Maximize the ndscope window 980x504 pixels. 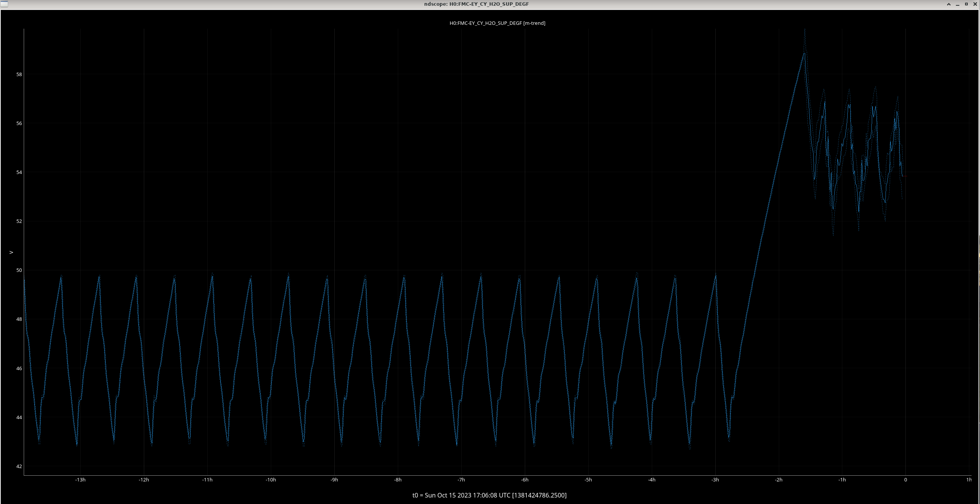pyautogui.click(x=966, y=4)
